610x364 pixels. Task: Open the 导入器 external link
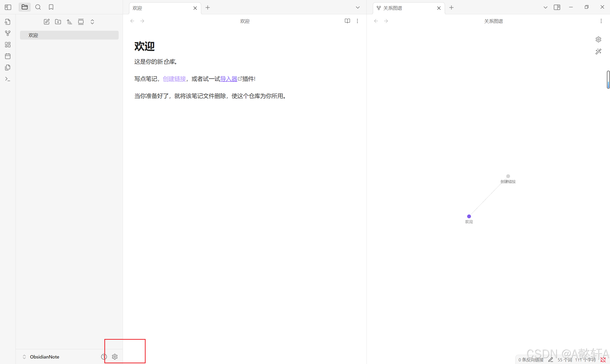coord(229,79)
